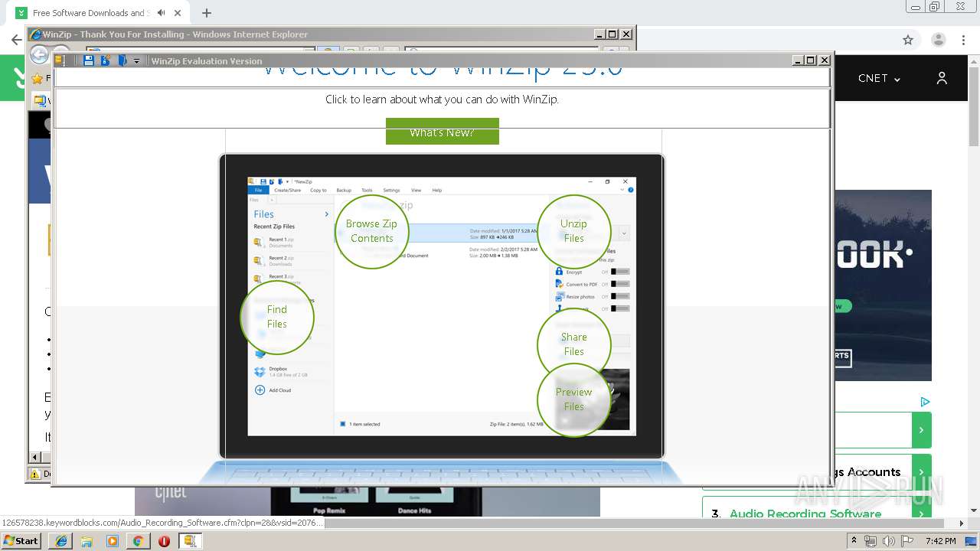Click the user account icon on the CNET header
This screenshot has width=980, height=551.
pos(942,78)
